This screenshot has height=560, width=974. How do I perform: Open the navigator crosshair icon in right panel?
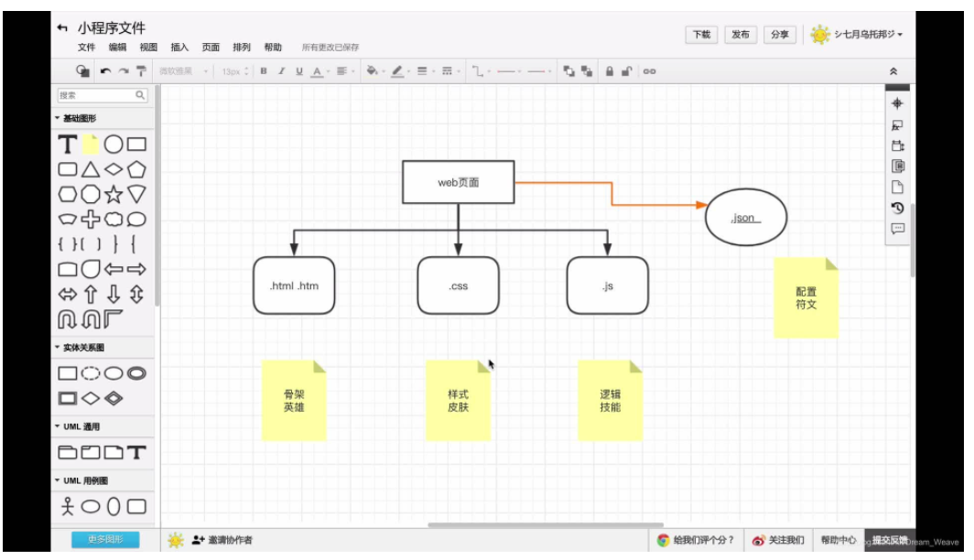tap(897, 103)
